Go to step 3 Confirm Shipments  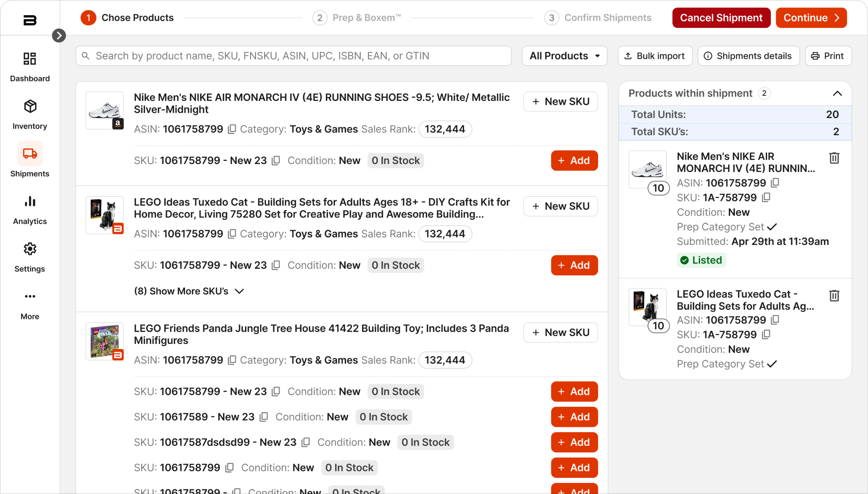[597, 18]
